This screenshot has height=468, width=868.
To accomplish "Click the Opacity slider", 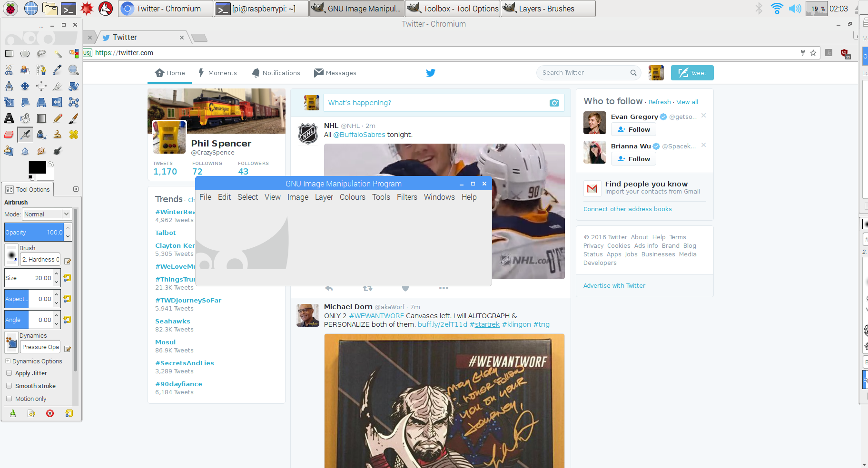I will tap(34, 232).
